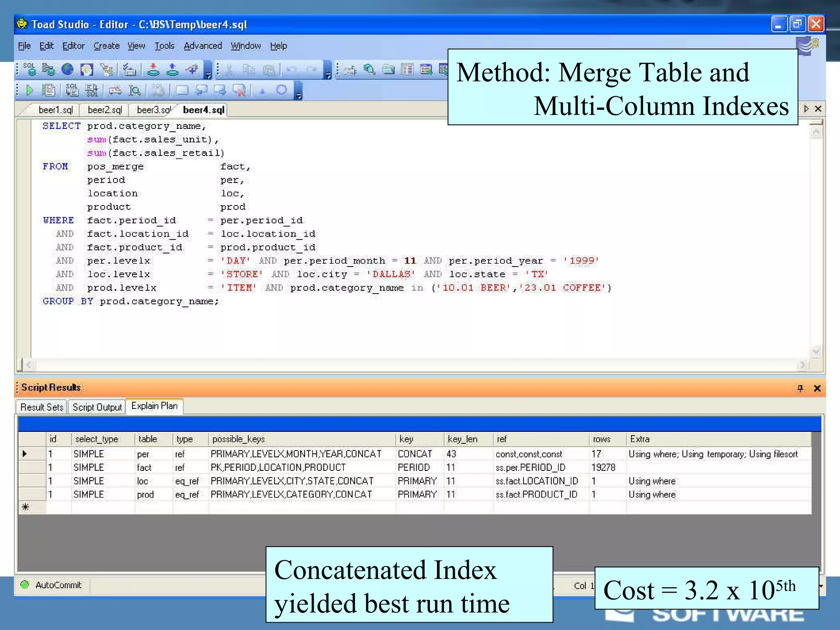Click the empty rectangle comment icon
This screenshot has height=630, width=840.
182,90
